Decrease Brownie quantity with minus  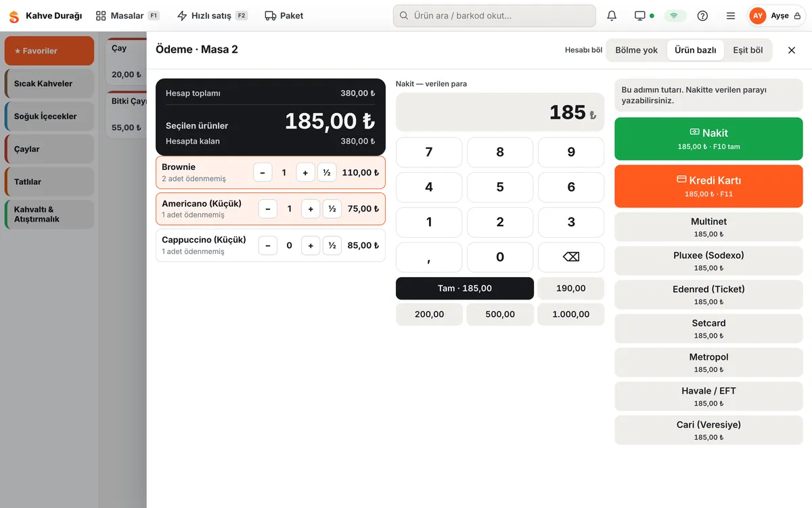point(263,173)
